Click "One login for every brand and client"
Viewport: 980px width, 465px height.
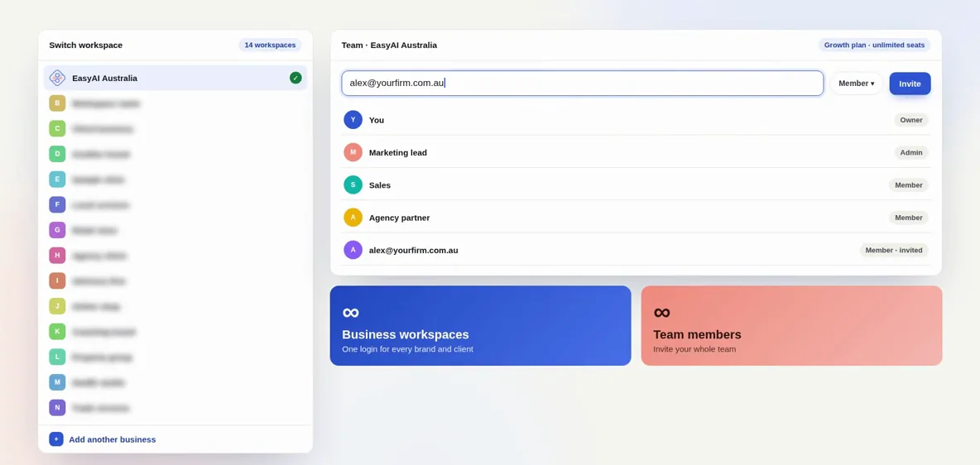click(x=407, y=349)
